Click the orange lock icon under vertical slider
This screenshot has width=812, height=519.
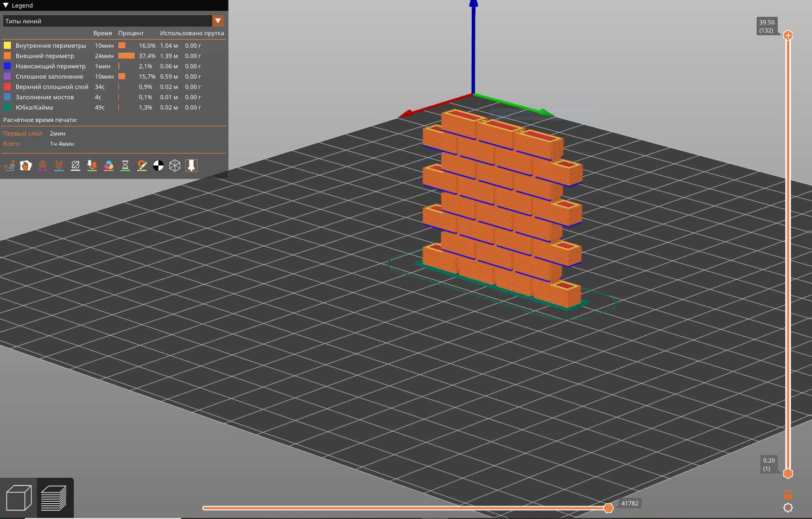[788, 495]
